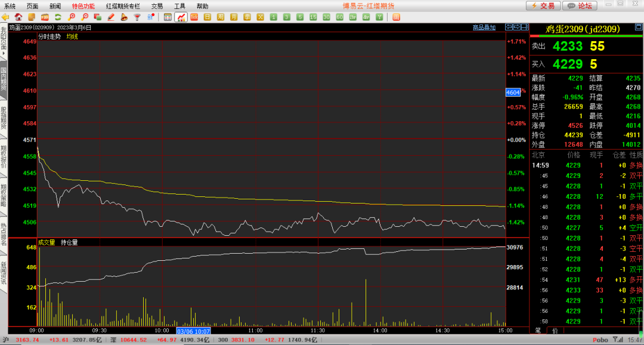Screen dimensions: 644x345
Task: Select the 15-minute period button
Action: coord(313,17)
